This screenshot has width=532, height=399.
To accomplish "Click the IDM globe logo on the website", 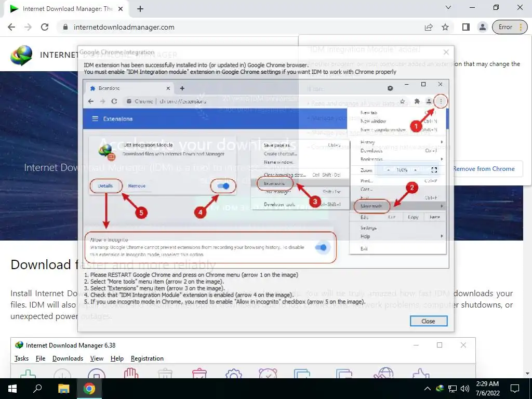I will click(21, 55).
